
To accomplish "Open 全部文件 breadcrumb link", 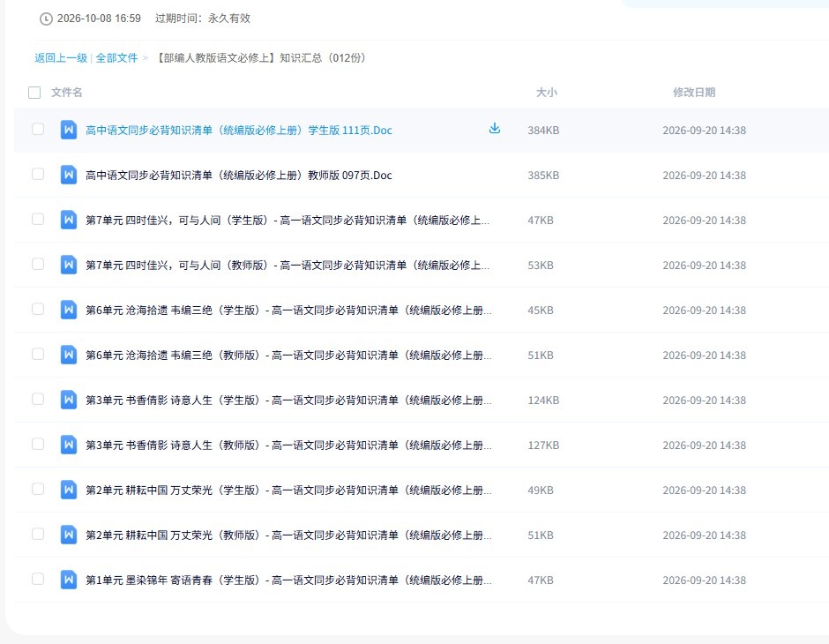I will point(116,57).
